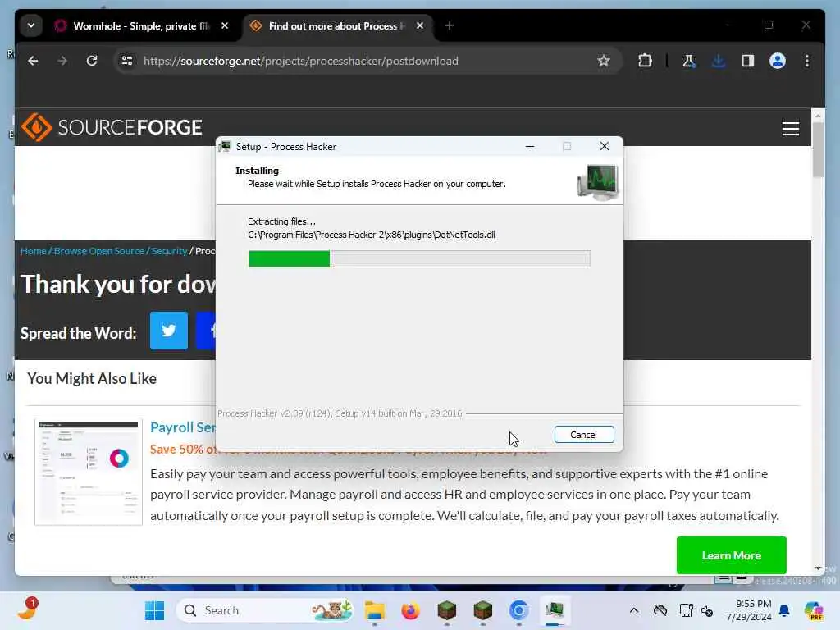This screenshot has width=840, height=630.
Task: Open the first Minecraft block taskbar icon
Action: coord(447,610)
